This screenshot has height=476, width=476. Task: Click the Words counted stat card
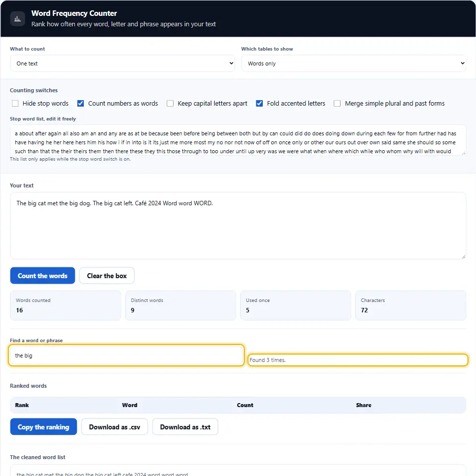click(x=65, y=305)
